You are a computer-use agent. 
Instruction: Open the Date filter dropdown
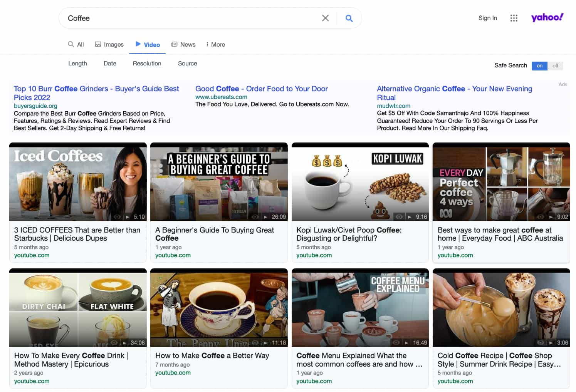coord(110,64)
